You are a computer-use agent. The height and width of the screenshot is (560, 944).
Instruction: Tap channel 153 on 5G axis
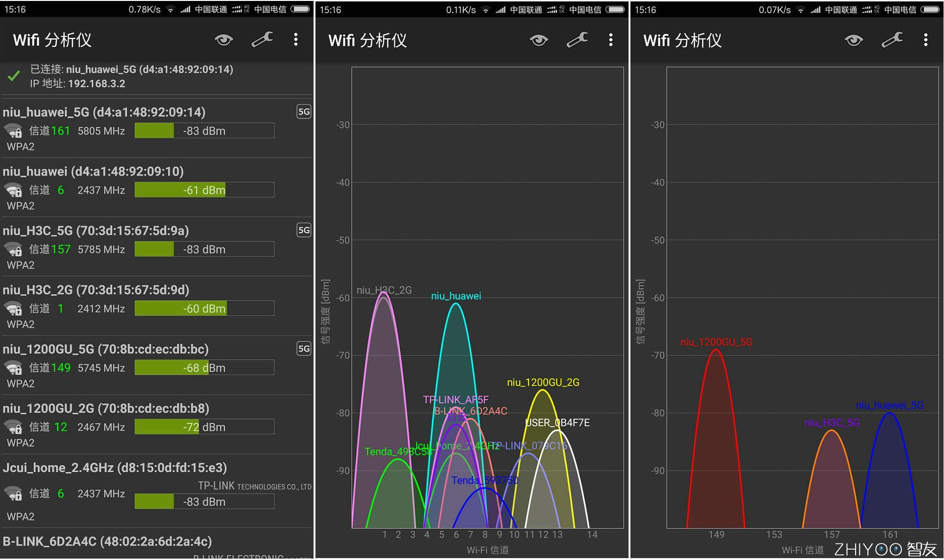774,534
